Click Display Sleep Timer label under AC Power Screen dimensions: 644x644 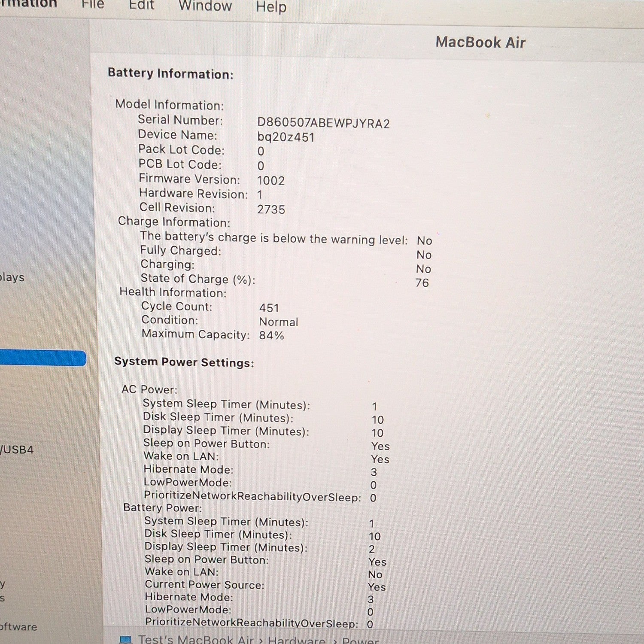coord(226,431)
